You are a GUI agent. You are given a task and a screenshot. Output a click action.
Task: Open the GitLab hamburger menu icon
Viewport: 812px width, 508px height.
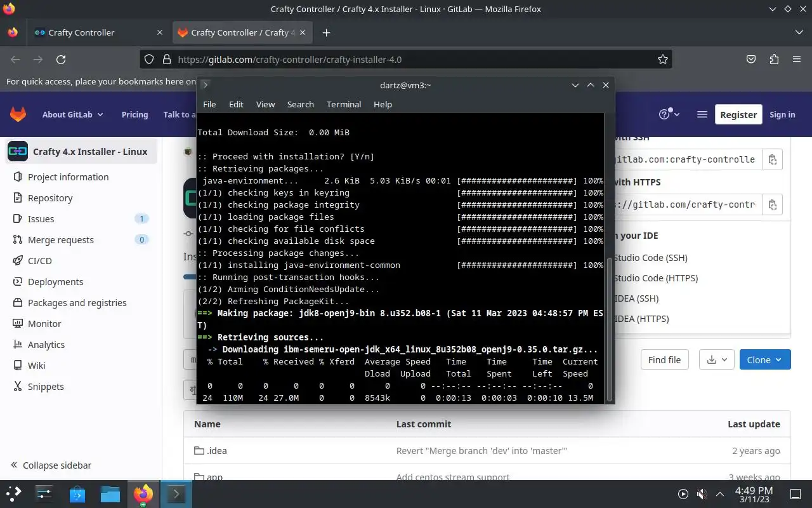click(702, 114)
